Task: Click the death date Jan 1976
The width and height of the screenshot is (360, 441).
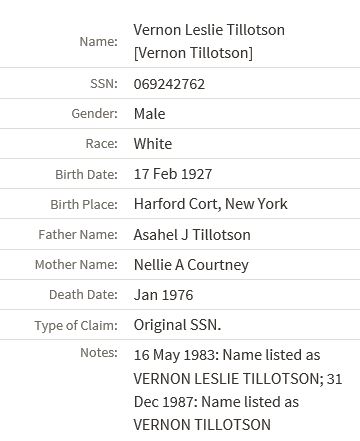Action: tap(163, 295)
